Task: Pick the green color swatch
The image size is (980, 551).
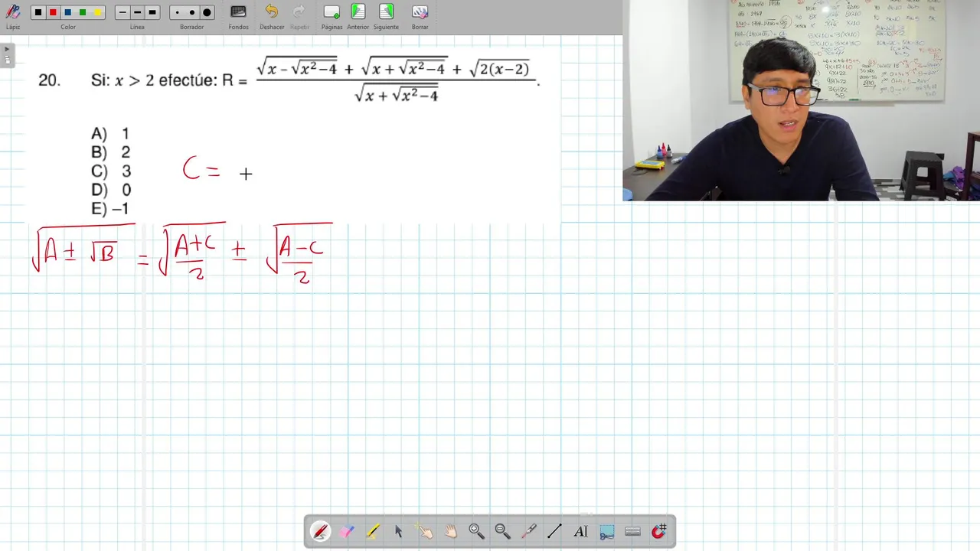Action: point(83,12)
